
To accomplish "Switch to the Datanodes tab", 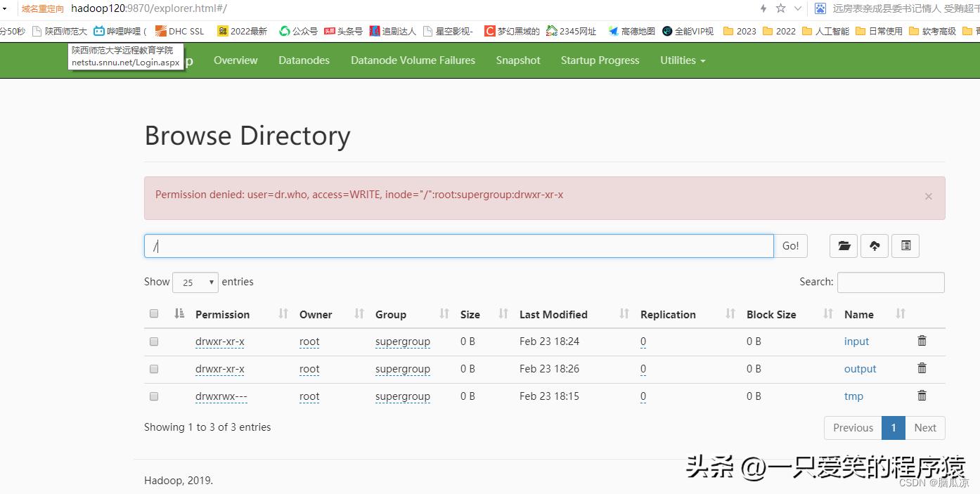I will (304, 60).
